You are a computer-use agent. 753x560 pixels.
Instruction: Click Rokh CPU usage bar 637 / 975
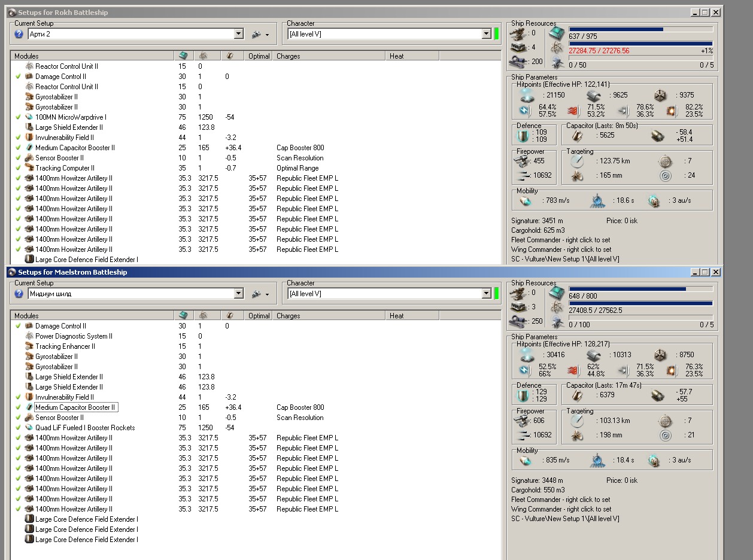[x=640, y=29]
